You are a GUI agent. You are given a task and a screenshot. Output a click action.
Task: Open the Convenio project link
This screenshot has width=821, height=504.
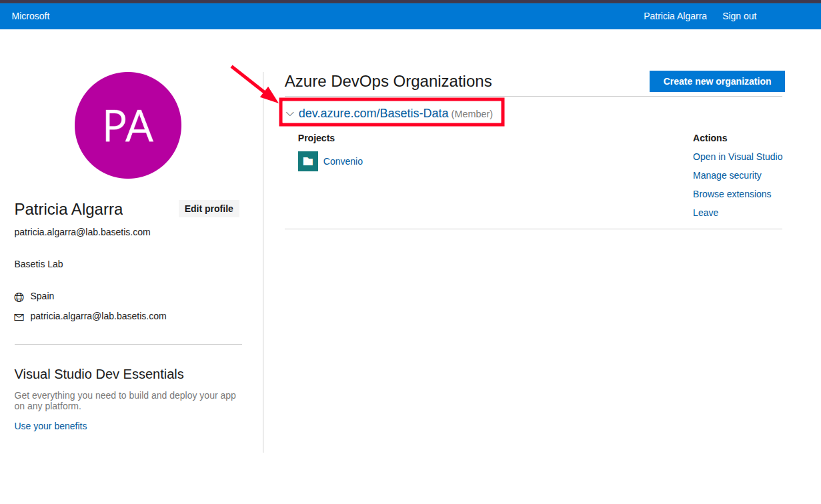343,161
